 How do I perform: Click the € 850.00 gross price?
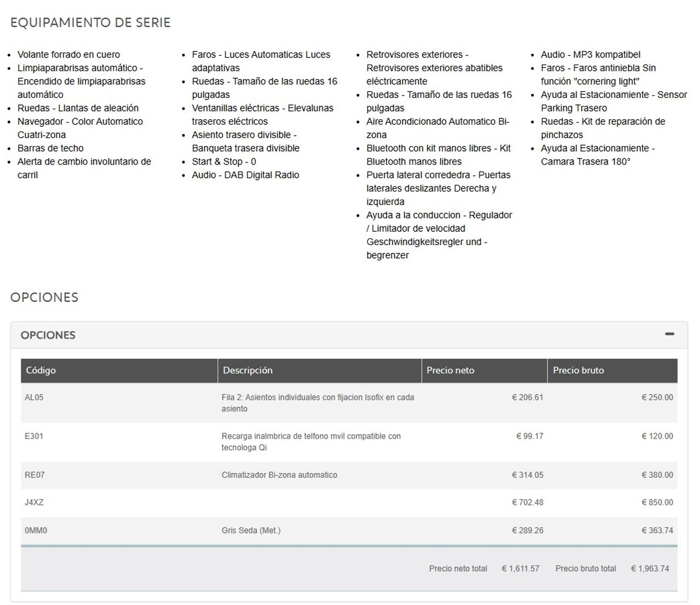point(657,503)
